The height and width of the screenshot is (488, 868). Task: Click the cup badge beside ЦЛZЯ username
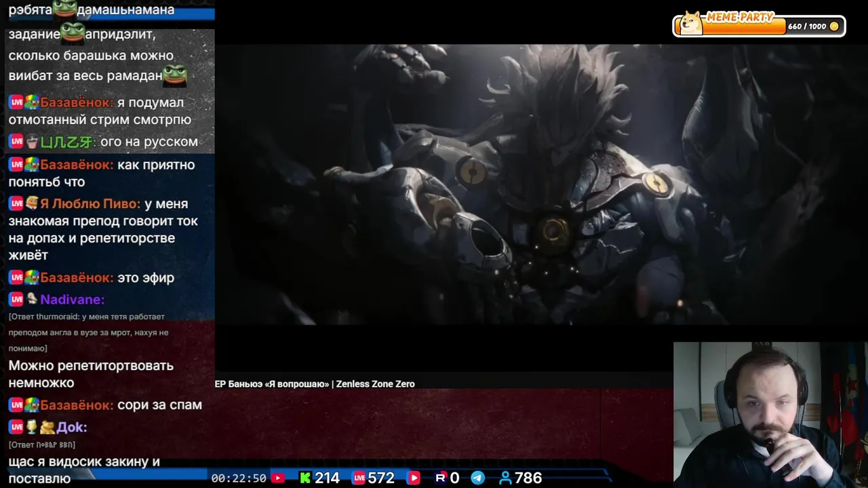32,142
